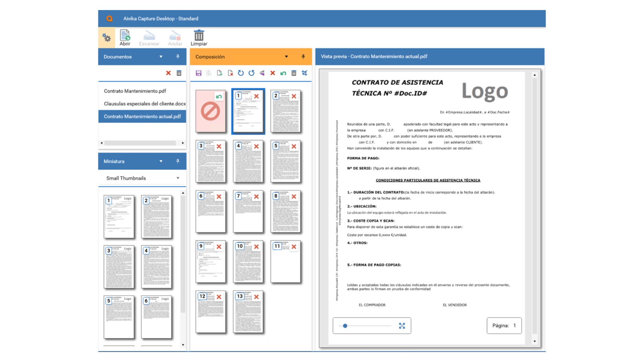
Task: Pin the Documentos panel
Action: tap(178, 57)
